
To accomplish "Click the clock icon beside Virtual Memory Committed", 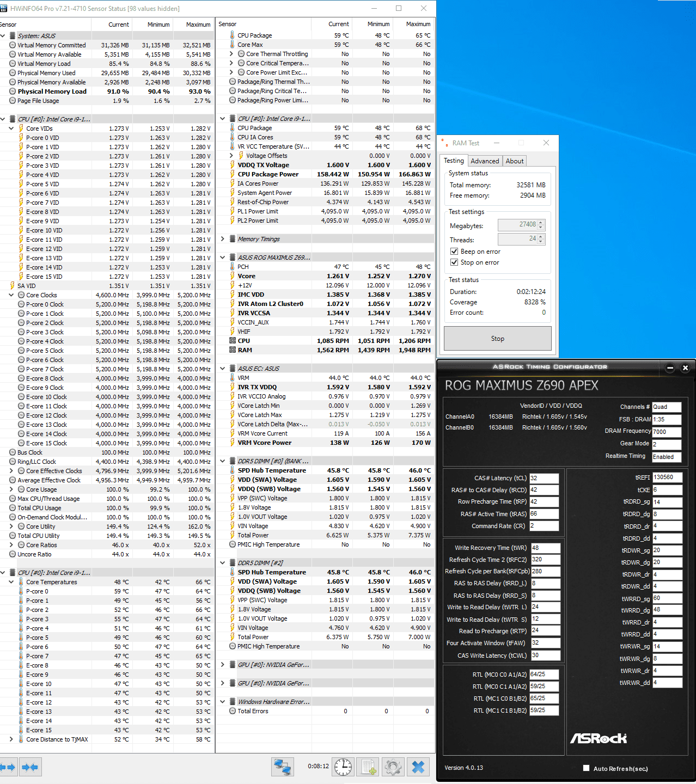I will pos(13,45).
